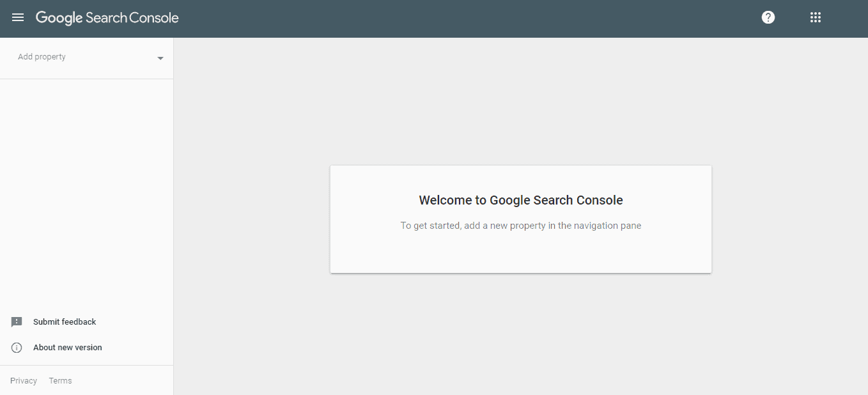Click the dark header bar background
This screenshot has height=395, width=868.
coord(447,19)
